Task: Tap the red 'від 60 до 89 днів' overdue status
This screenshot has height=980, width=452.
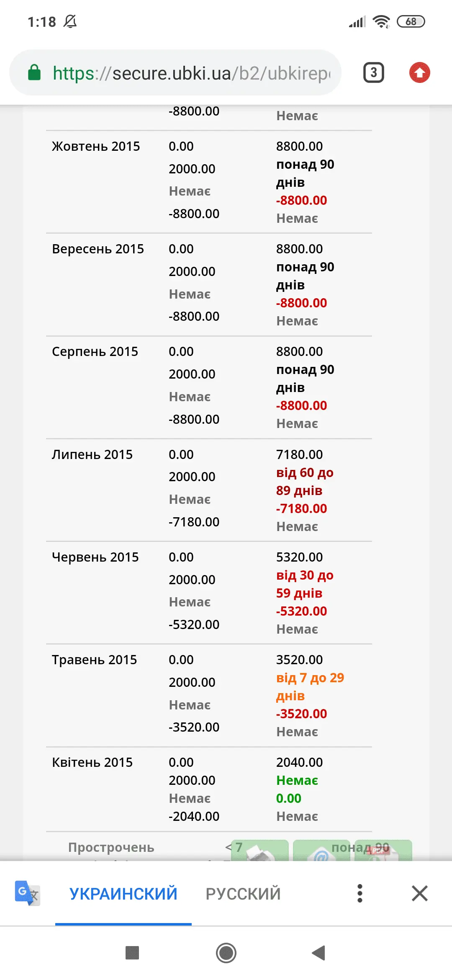Action: [305, 482]
